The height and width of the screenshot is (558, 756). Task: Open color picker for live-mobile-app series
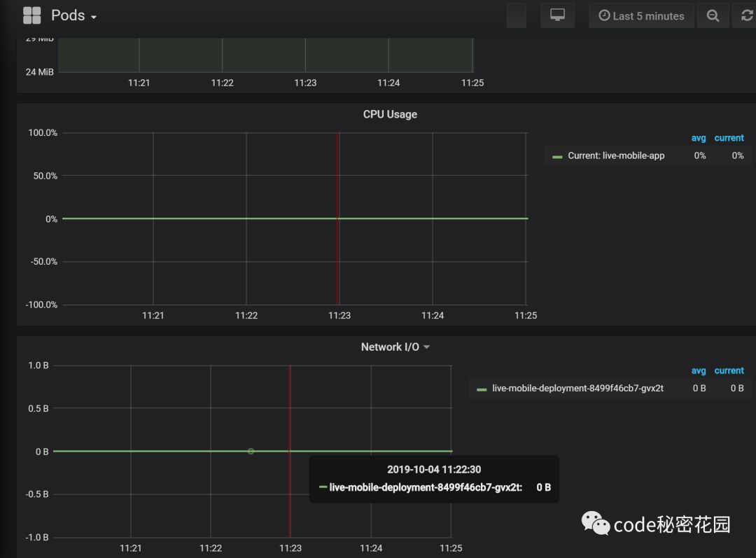coord(557,157)
